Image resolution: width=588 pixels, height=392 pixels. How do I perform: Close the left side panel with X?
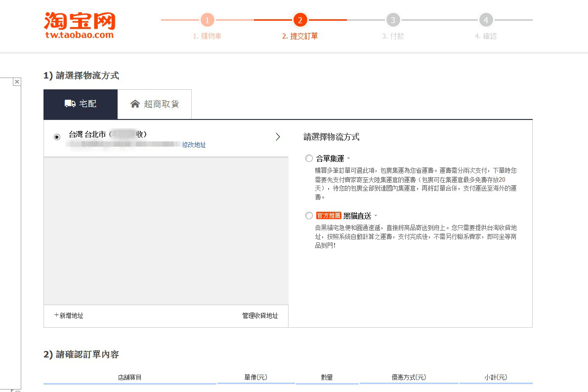point(17,81)
